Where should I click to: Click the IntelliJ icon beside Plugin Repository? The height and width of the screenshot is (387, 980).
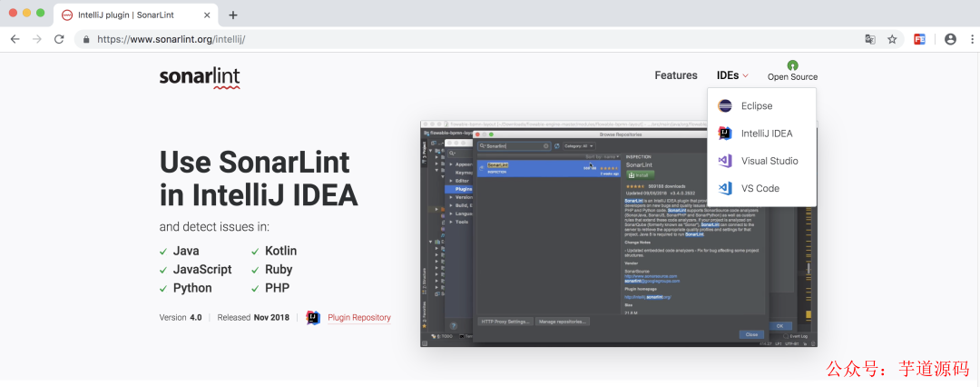pyautogui.click(x=313, y=317)
